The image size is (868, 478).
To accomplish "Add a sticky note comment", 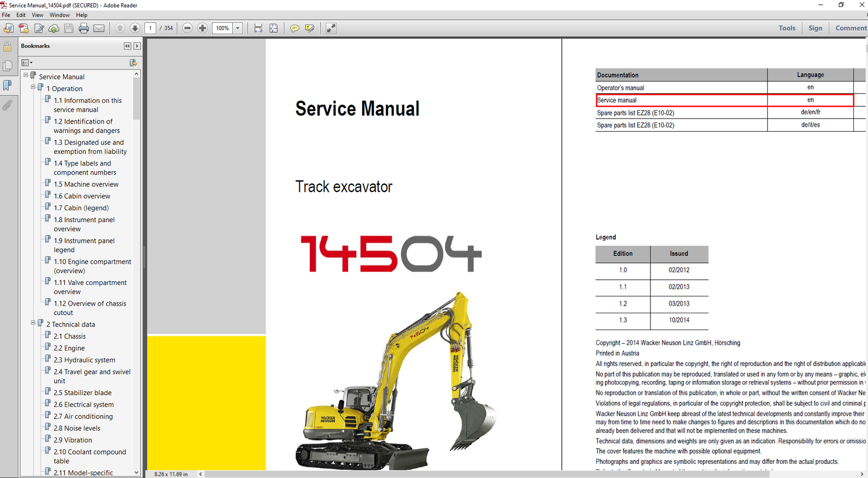I will coord(295,28).
